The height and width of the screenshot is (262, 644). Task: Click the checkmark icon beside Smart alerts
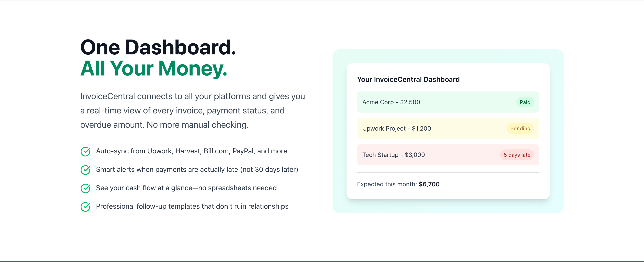click(x=85, y=170)
